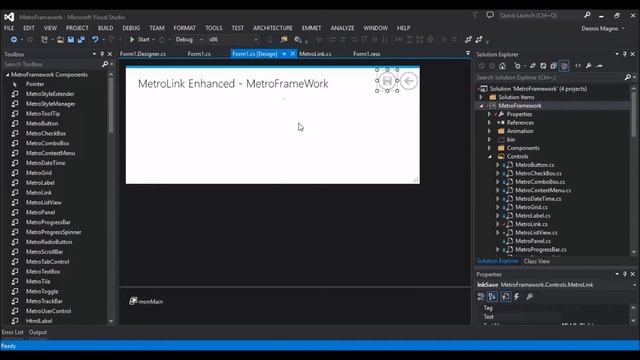Collapse the Controls folder node
The width and height of the screenshot is (640, 360).
(489, 156)
